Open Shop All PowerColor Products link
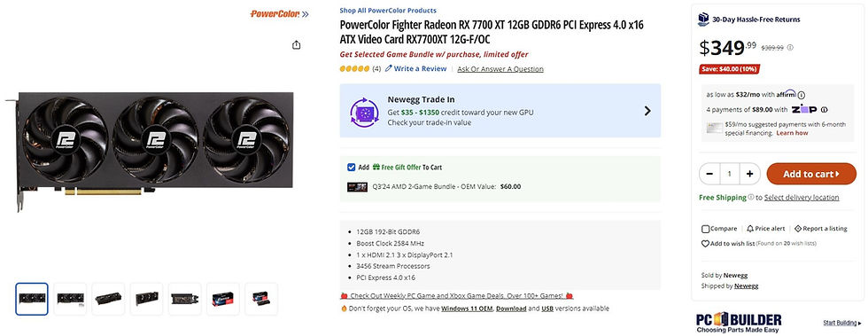Viewport: 868px width, 336px height. tap(388, 11)
